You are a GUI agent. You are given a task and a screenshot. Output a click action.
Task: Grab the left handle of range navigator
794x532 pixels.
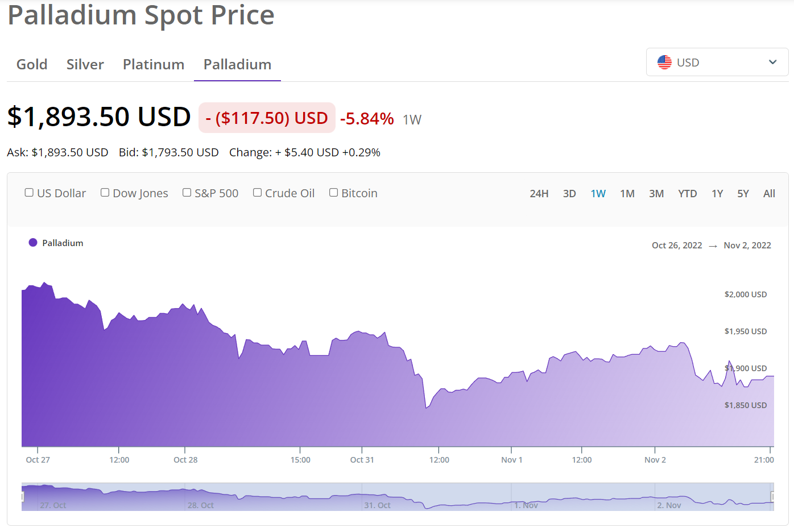[x=22, y=497]
